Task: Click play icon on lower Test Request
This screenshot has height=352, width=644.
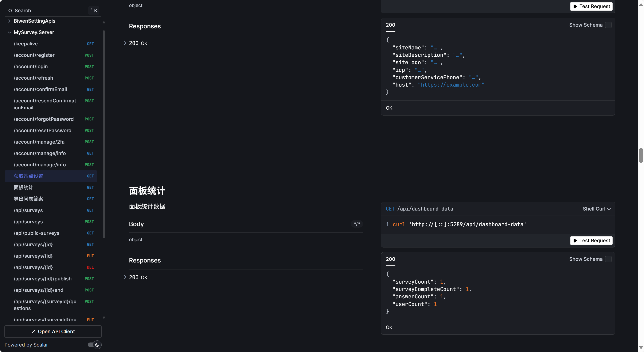Action: coord(575,241)
